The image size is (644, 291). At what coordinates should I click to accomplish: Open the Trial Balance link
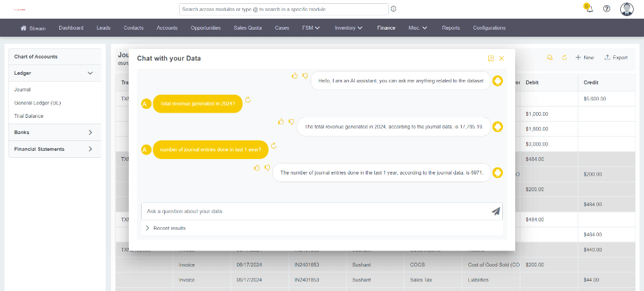(x=29, y=116)
